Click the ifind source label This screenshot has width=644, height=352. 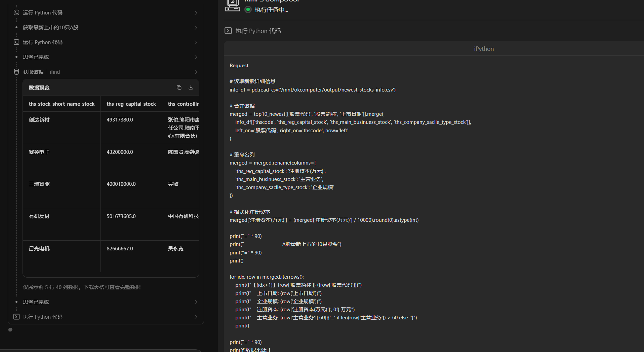[55, 72]
